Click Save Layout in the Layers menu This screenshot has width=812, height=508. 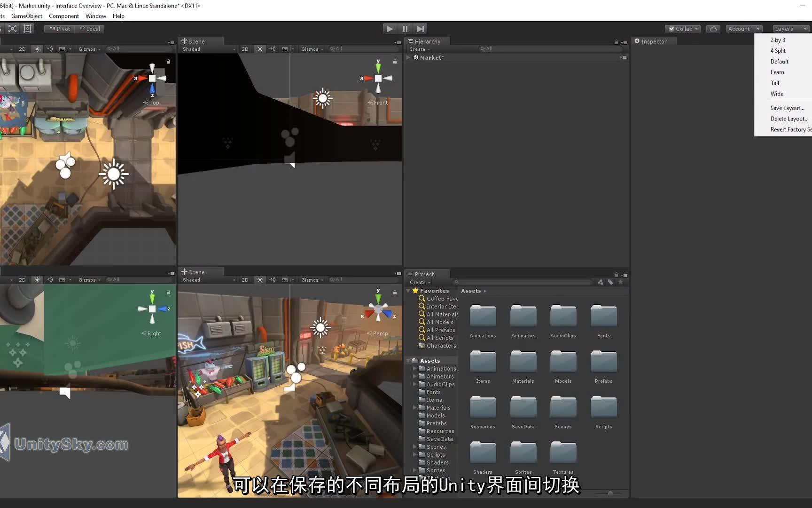pos(787,108)
